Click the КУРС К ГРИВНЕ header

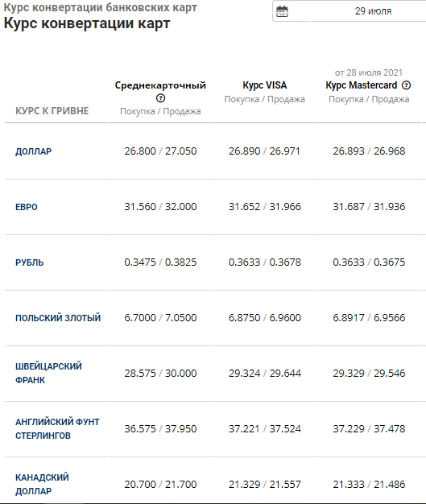pos(52,111)
